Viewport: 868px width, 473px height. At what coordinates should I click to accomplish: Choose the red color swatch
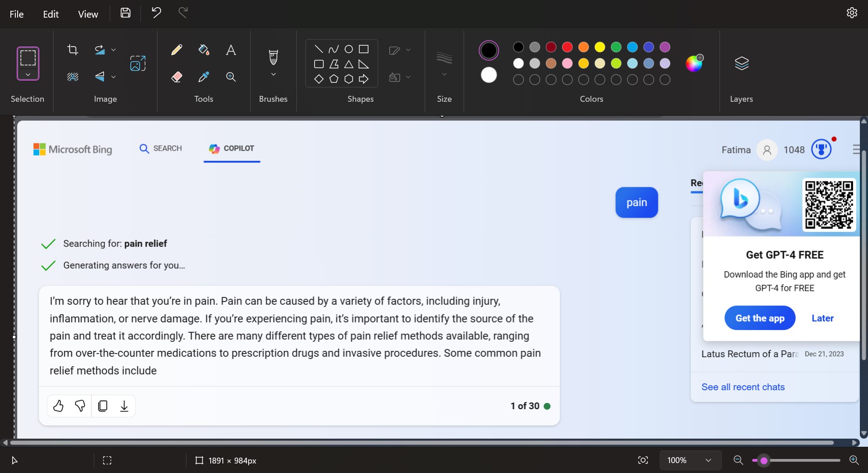(567, 47)
